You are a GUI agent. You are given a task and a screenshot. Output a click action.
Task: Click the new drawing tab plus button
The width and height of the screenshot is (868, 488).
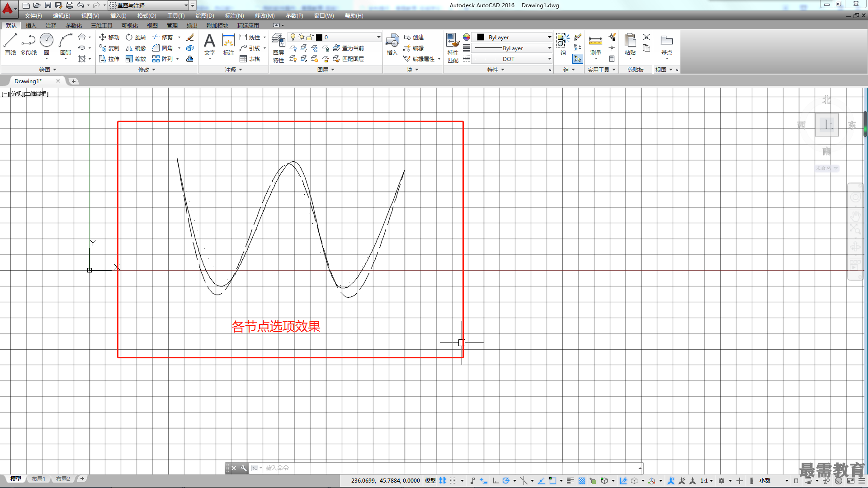click(74, 81)
